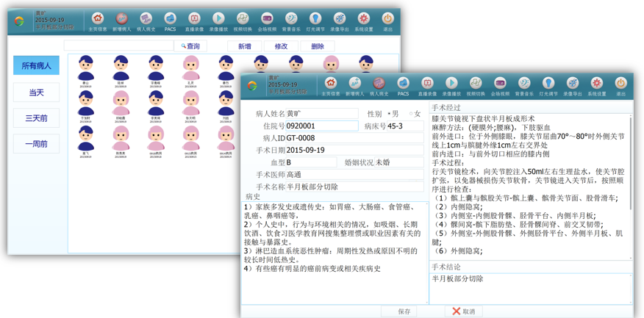This screenshot has width=644, height=318.
Task: Click 背景音乐 music icon in front window
Action: (x=524, y=85)
